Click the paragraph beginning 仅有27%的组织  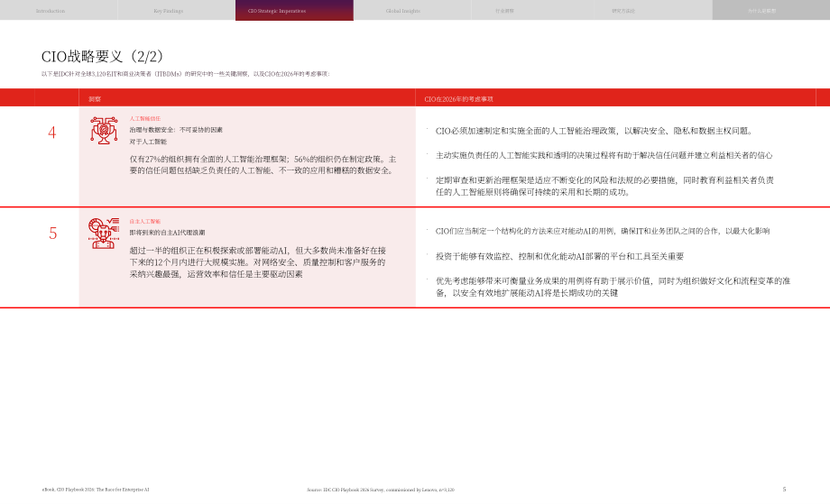[263, 164]
